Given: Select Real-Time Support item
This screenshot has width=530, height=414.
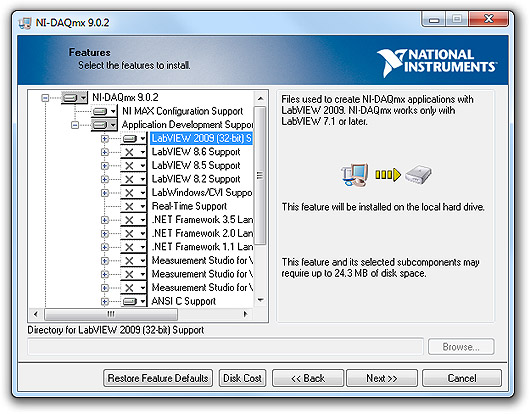Looking at the screenshot, I should pos(189,206).
